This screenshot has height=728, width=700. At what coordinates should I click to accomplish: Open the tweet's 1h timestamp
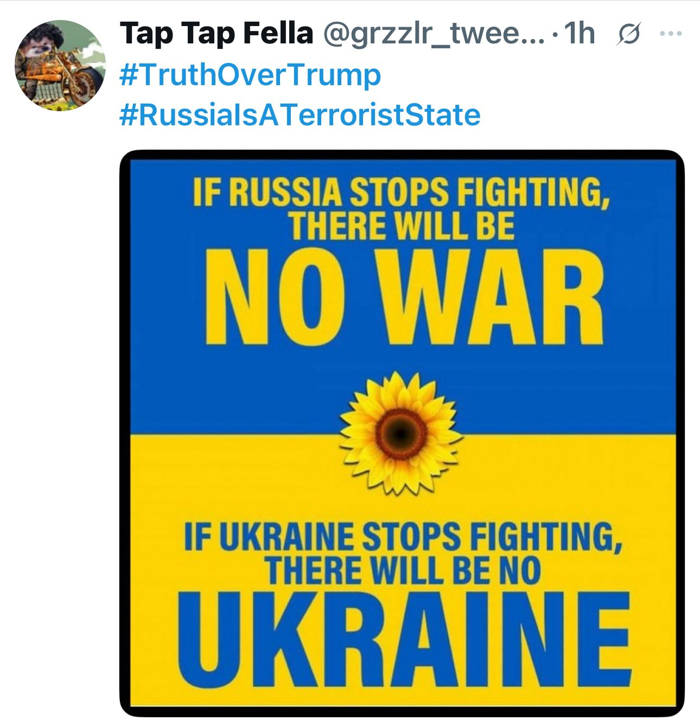[579, 34]
